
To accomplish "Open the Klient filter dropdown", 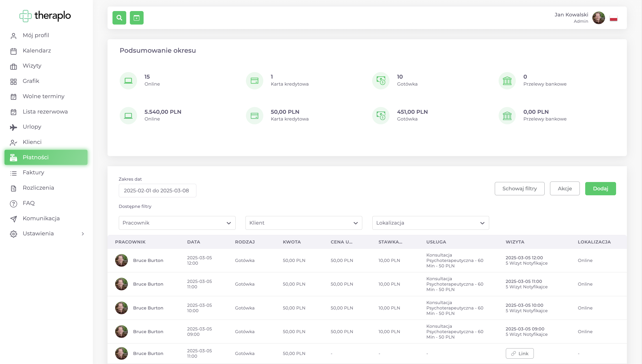I will [303, 223].
